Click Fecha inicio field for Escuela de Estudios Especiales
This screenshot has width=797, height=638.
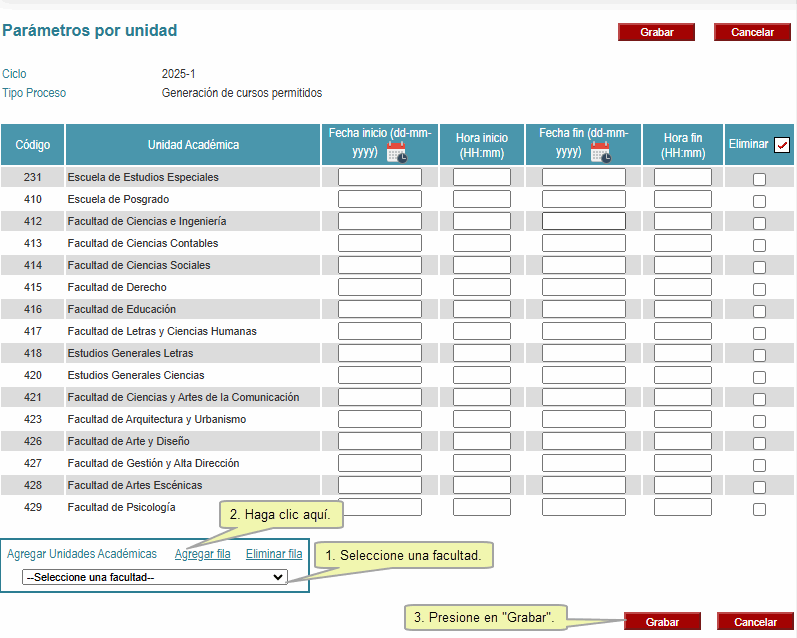click(379, 177)
